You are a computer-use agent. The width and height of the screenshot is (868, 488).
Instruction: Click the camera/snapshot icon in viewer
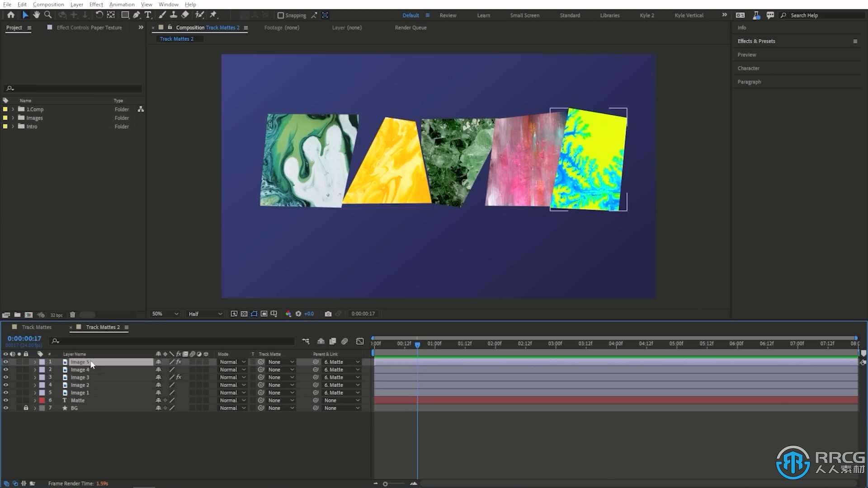tap(328, 314)
